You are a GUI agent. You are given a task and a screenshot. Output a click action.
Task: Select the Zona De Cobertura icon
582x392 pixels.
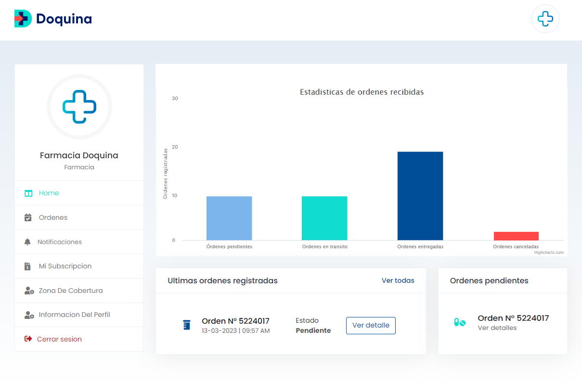click(x=28, y=290)
